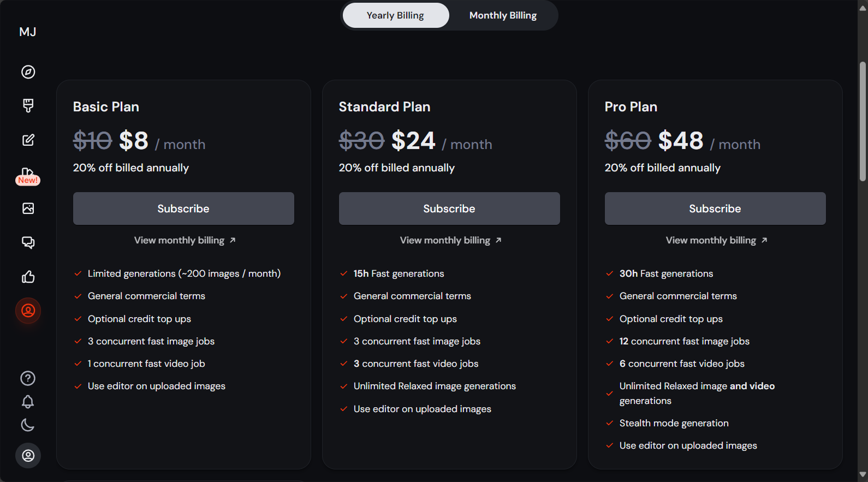
Task: Open the Create paintbrush icon in sidebar
Action: [x=28, y=105]
